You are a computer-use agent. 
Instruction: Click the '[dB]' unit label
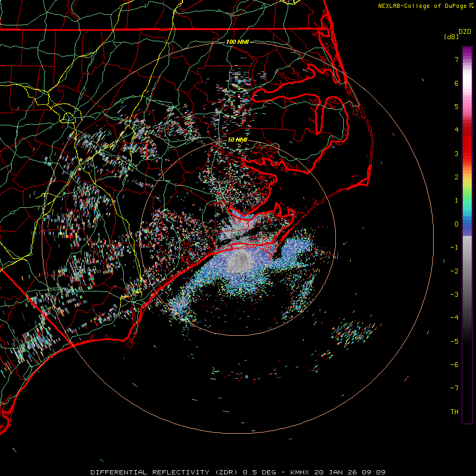coord(451,36)
